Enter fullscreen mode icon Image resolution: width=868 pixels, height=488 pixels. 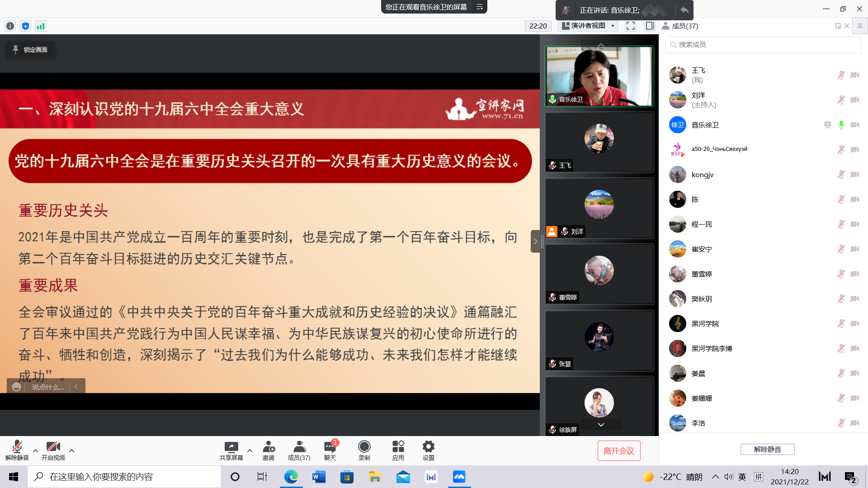(631, 26)
